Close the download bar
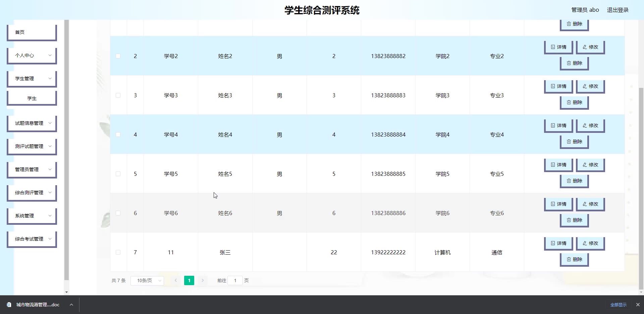This screenshot has height=314, width=644. click(638, 305)
